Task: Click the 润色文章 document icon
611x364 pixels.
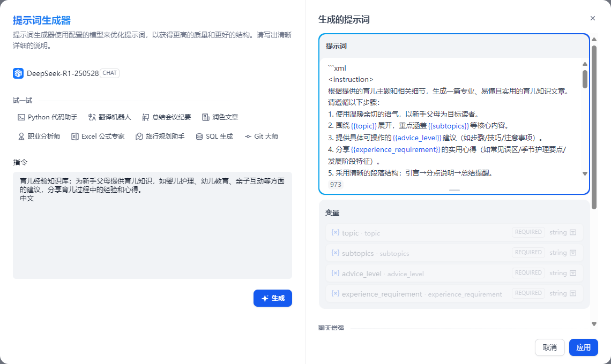Action: tap(205, 117)
